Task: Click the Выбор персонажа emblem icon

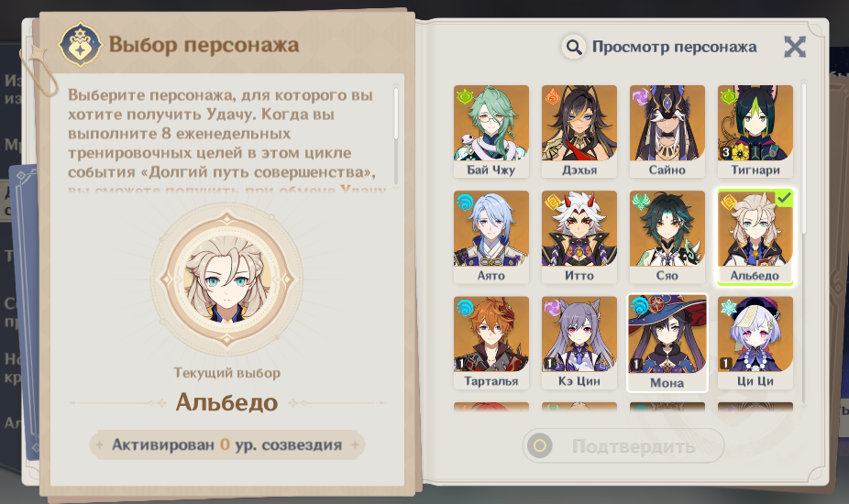Action: pyautogui.click(x=80, y=45)
